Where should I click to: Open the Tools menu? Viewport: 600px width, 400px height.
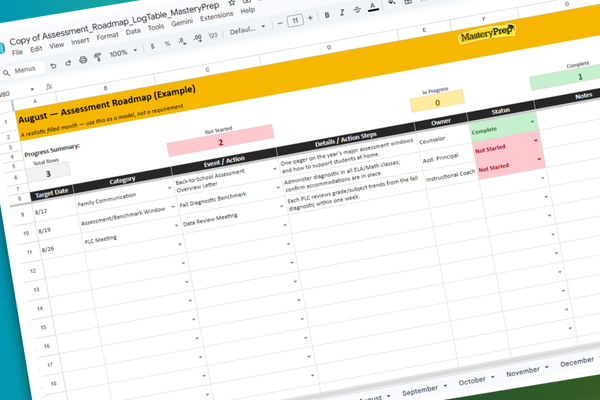point(156,27)
